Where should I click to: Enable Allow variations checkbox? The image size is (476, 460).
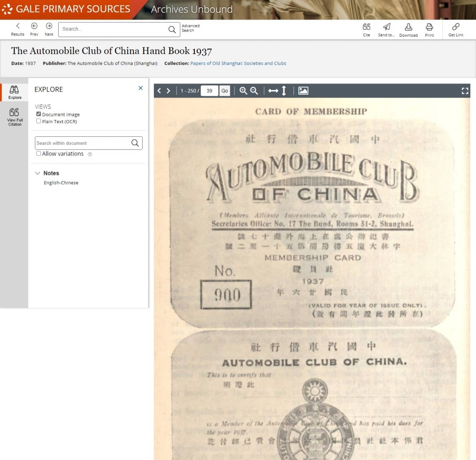pyautogui.click(x=39, y=154)
